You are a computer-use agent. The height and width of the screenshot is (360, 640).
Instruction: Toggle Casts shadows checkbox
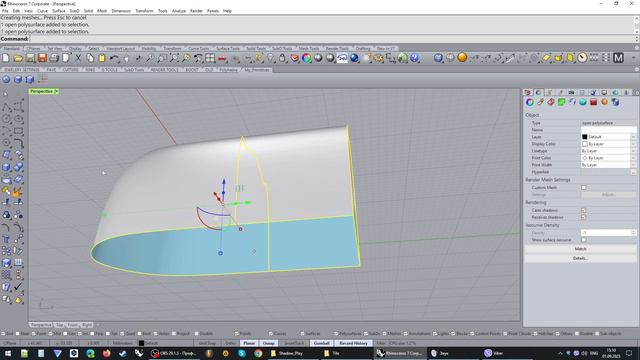coord(584,210)
